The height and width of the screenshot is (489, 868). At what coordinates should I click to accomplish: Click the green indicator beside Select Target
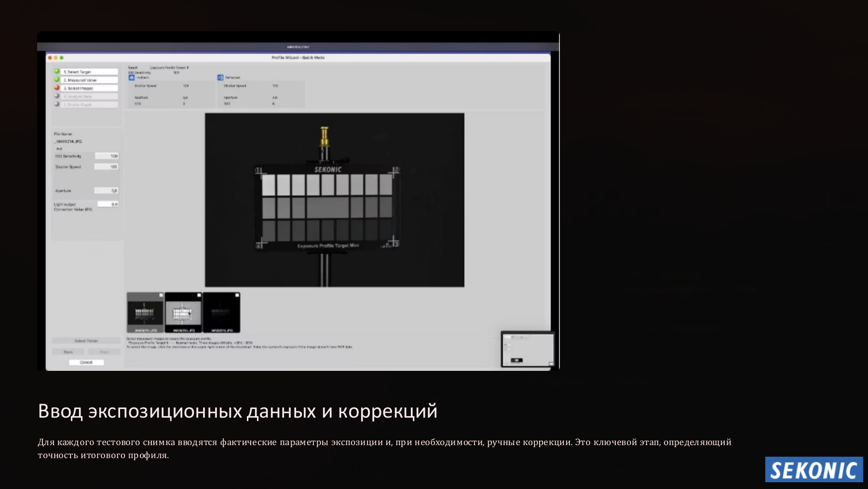tap(57, 71)
